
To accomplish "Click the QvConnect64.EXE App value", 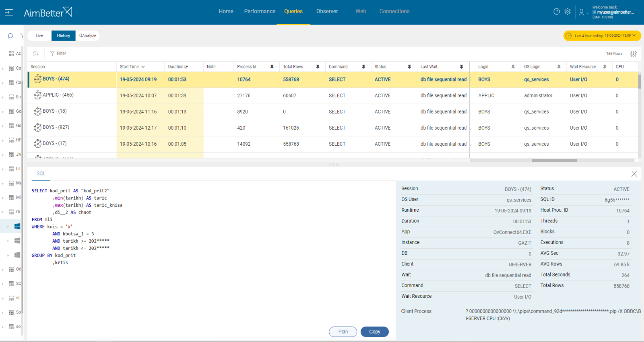I will click(512, 233).
